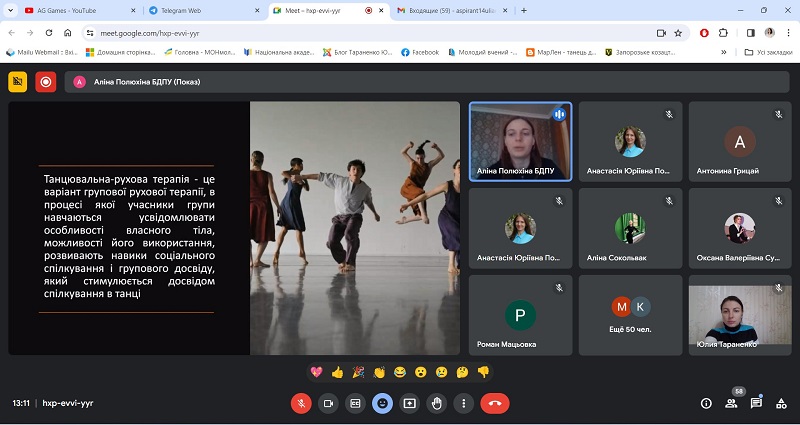
Task: Toggle the camera button in Meet
Action: click(328, 404)
